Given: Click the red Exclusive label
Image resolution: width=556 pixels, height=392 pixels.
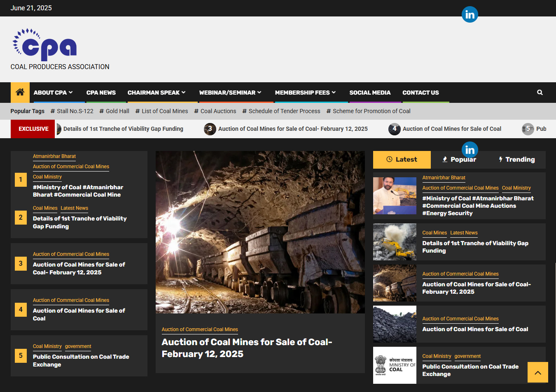Looking at the screenshot, I should pos(33,129).
